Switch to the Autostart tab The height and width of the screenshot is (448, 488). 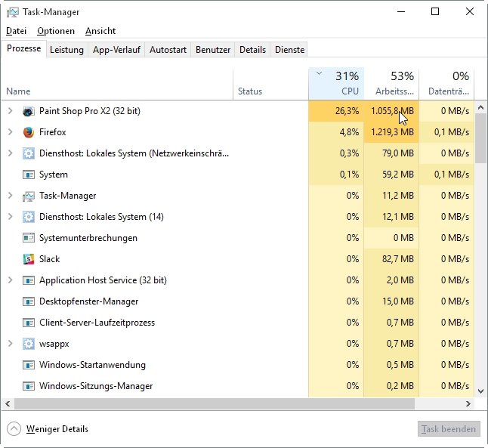pos(168,50)
